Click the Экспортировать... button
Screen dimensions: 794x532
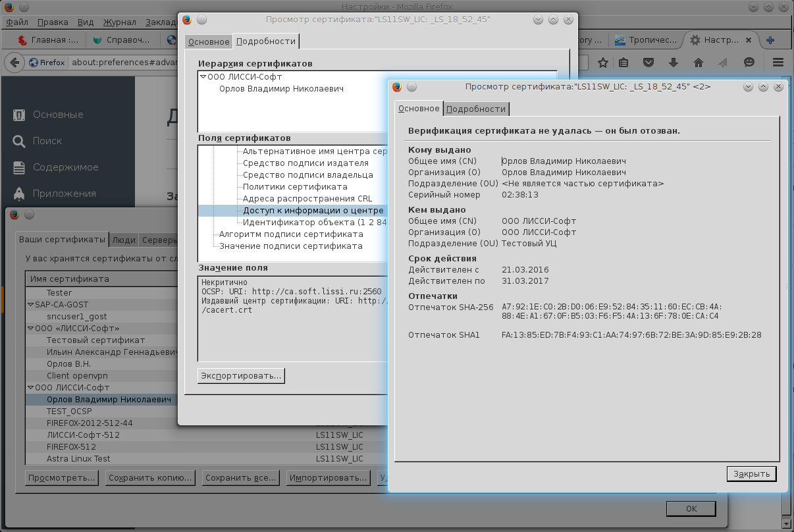click(241, 376)
